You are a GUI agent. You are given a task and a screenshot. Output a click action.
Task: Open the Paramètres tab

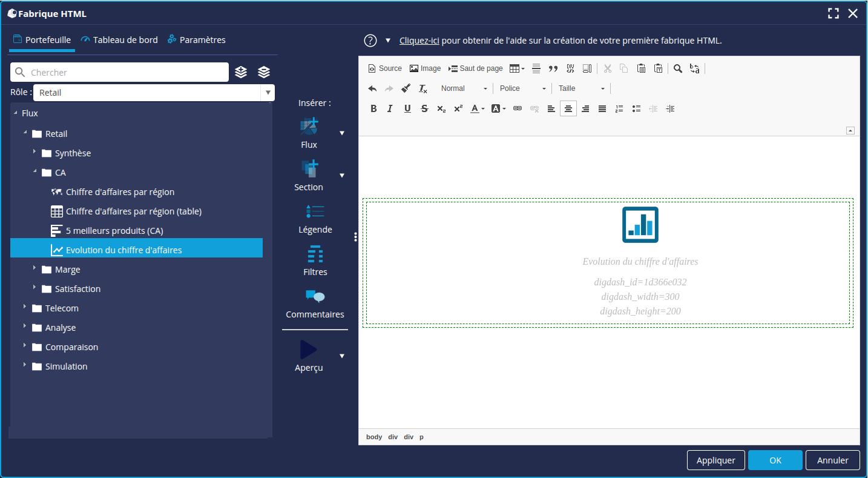[197, 40]
